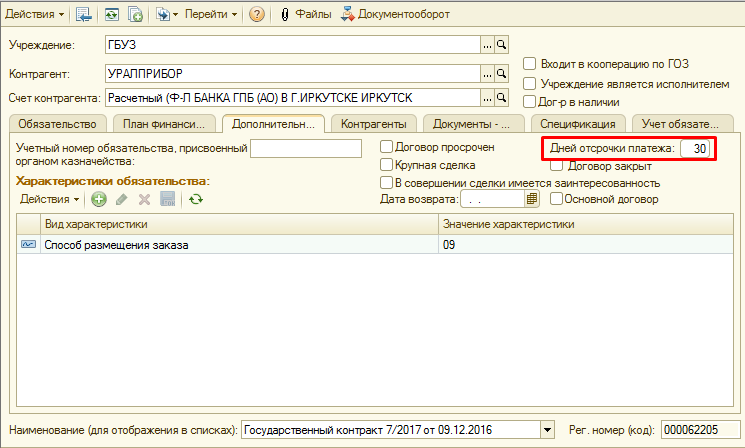Viewport: 745px width, 448px height.
Task: Refresh the characteristics list
Action: (x=196, y=199)
